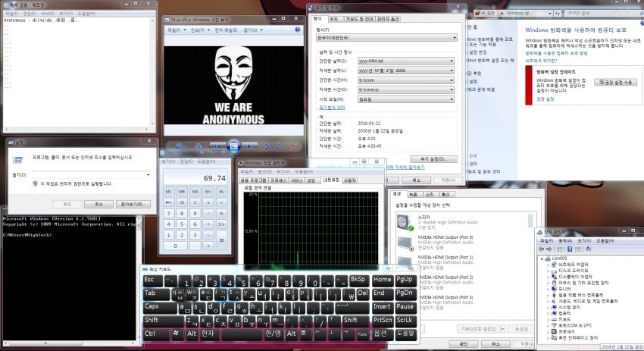Switch to 프로세스 tab in Task Manager
The image size is (644, 351).
pos(278,180)
